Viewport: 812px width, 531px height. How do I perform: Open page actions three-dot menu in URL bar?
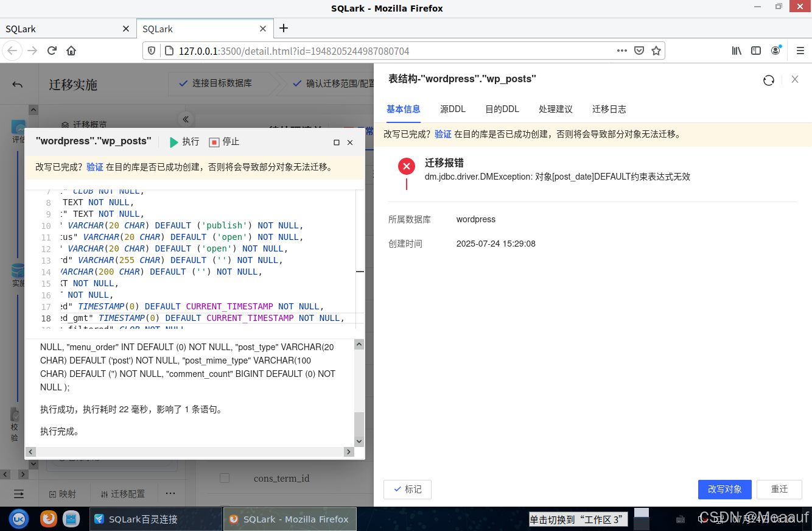pos(621,51)
